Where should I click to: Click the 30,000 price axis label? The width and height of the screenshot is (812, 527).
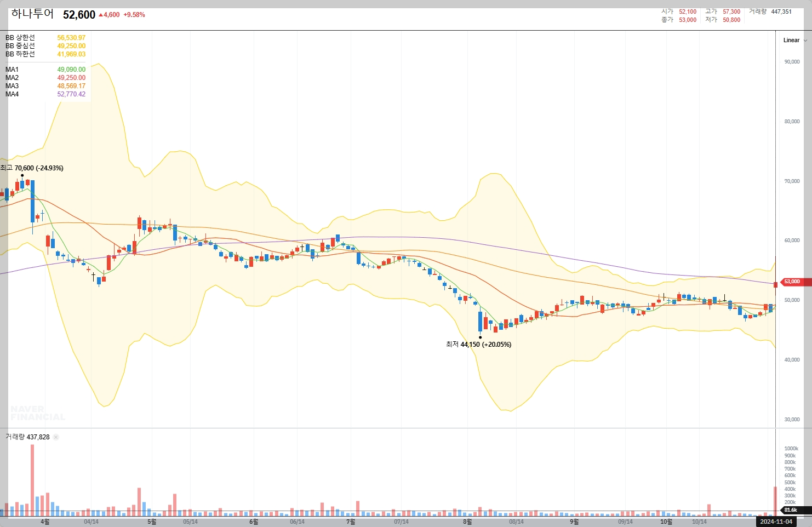click(x=792, y=420)
